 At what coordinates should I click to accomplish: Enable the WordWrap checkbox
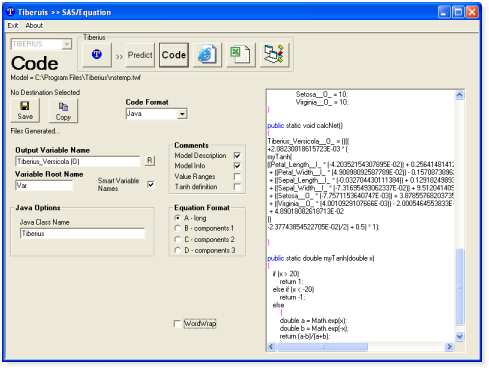pos(177,324)
